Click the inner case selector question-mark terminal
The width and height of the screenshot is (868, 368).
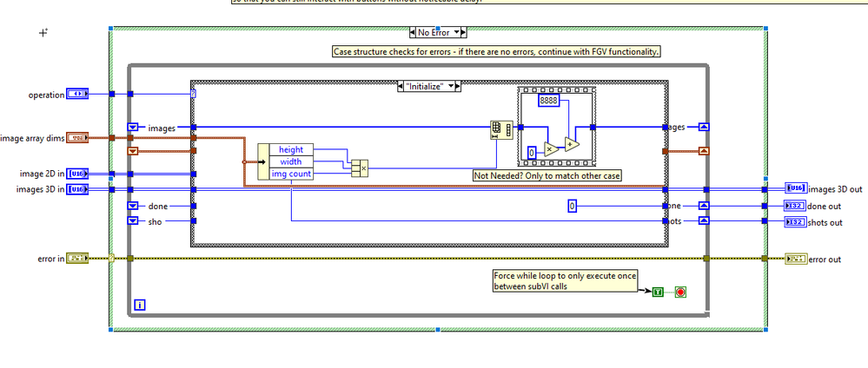click(194, 94)
